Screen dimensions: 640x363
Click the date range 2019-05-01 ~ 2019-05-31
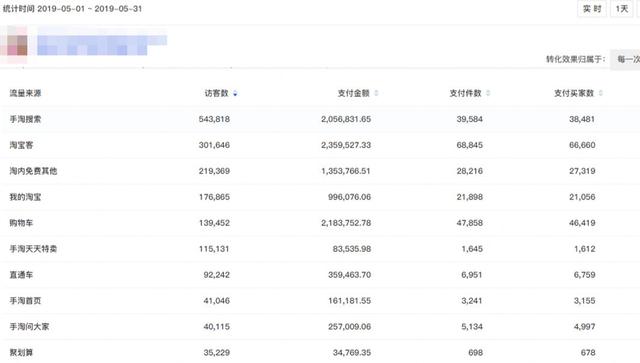coord(90,9)
